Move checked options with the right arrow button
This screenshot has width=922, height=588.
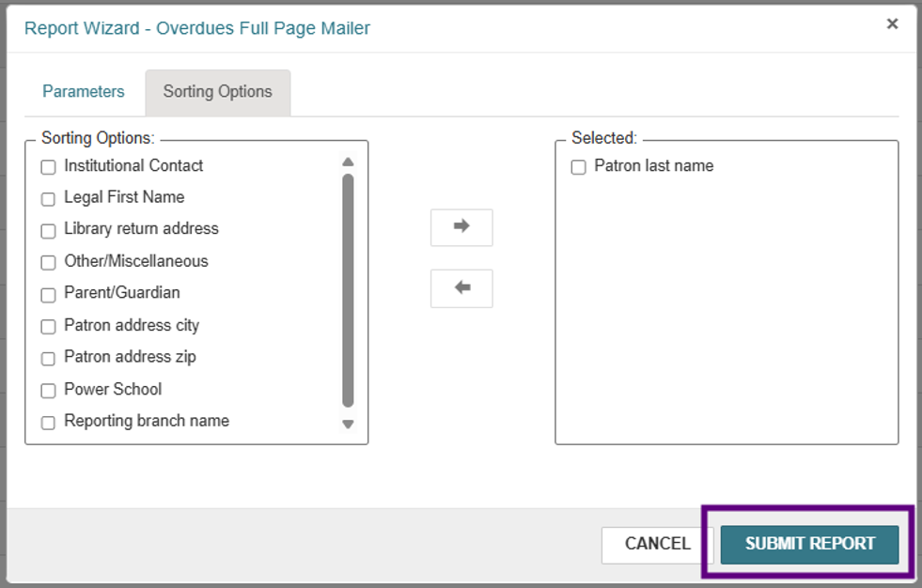click(x=461, y=227)
